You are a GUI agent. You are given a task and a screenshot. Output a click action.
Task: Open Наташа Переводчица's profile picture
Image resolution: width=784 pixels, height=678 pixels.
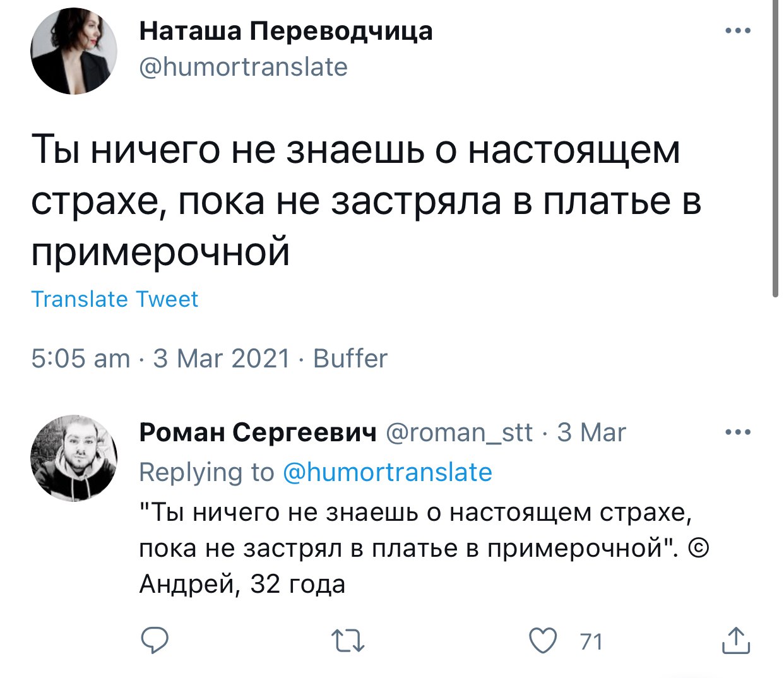[74, 52]
